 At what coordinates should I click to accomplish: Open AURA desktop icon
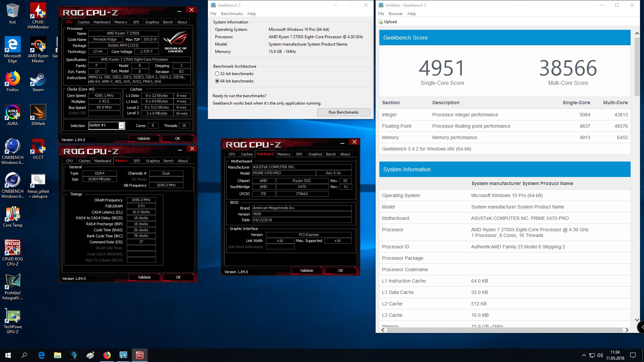click(12, 115)
